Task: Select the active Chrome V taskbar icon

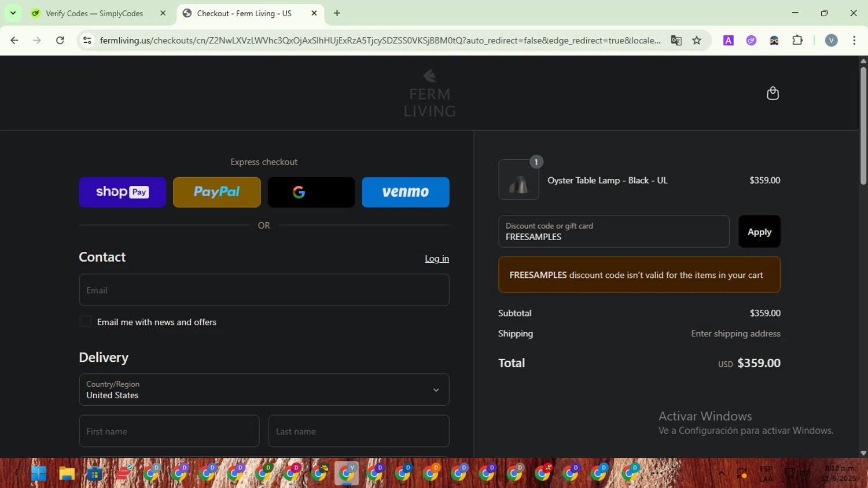Action: [x=347, y=474]
